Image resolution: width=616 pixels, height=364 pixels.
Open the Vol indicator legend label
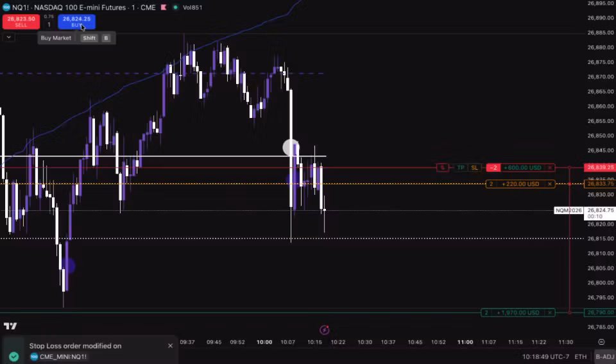coord(193,7)
